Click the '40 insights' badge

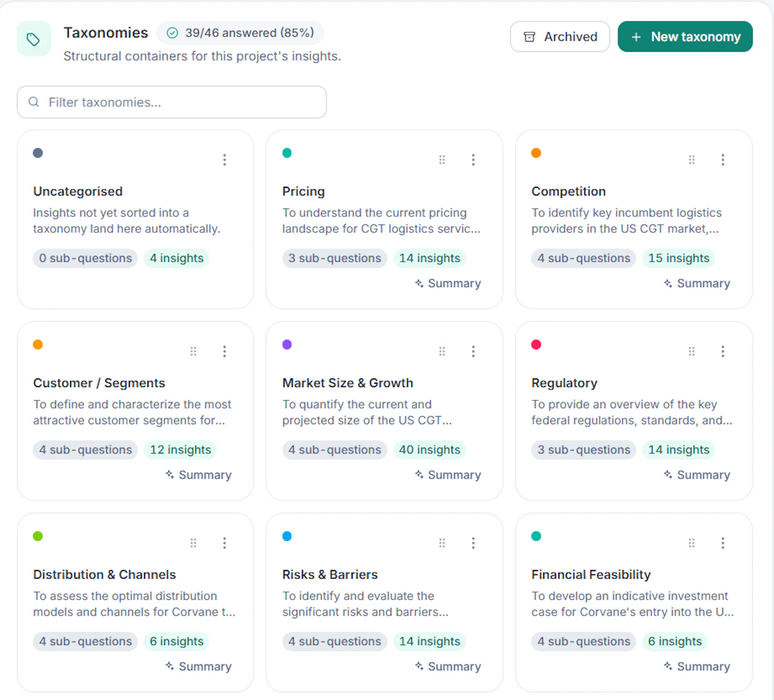point(430,449)
